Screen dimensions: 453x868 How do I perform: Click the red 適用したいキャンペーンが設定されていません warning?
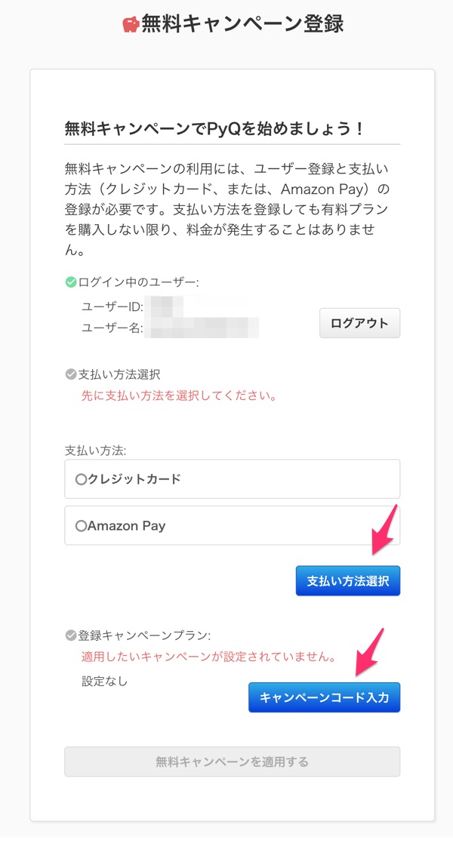tap(208, 657)
